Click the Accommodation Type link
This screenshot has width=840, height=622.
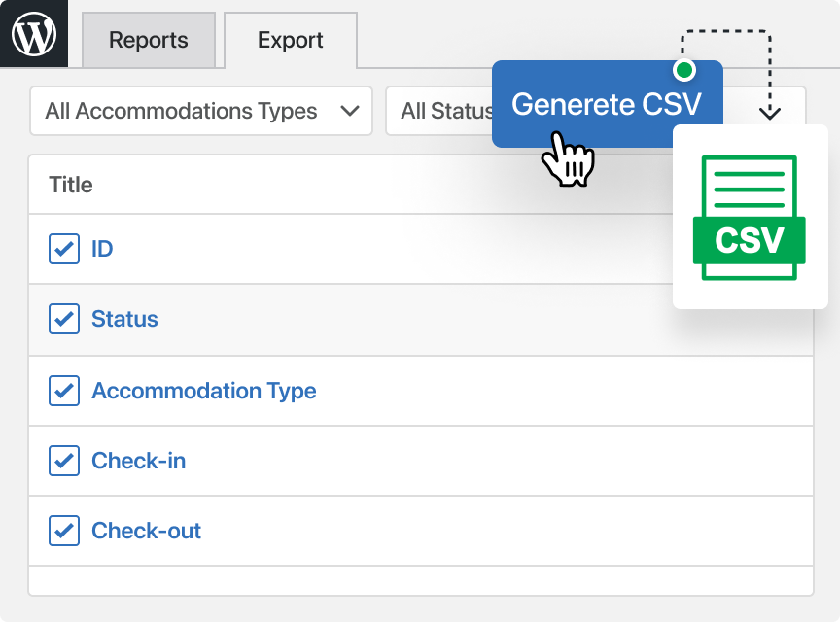click(x=204, y=391)
